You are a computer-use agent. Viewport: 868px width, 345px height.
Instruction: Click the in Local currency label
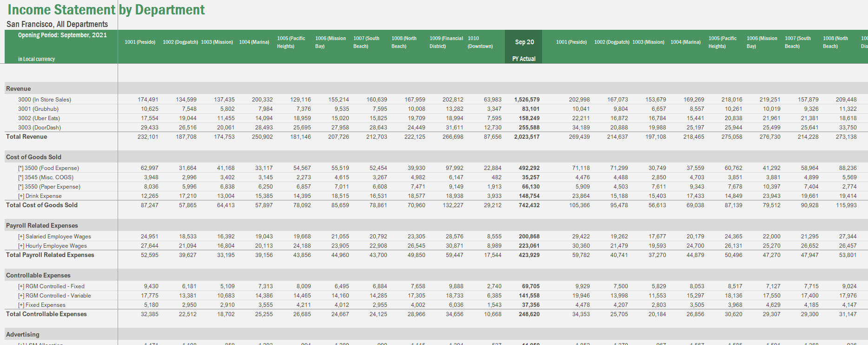(x=36, y=59)
